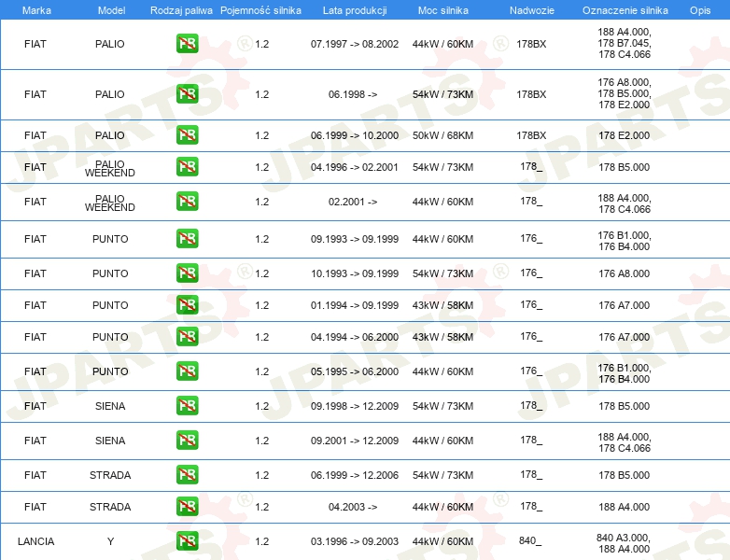Screen dimensions: 730x560
Task: Click engine power 50kW / 68KM
Action: pos(442,135)
